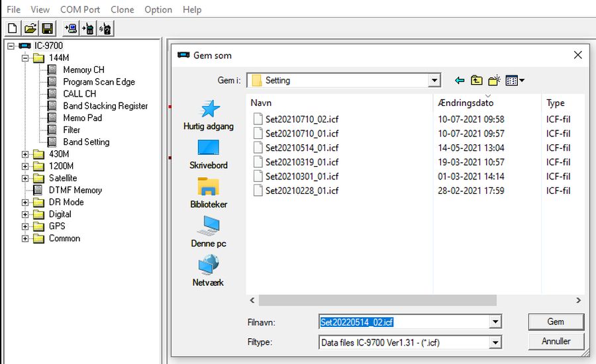This screenshot has width=596, height=364.
Task: Open Memory CH under 144M
Action: click(83, 70)
